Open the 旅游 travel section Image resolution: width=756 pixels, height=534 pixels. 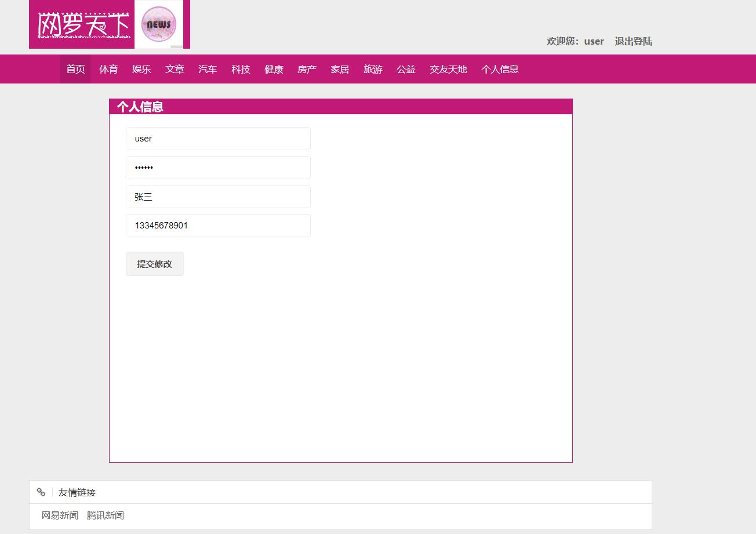coord(373,68)
